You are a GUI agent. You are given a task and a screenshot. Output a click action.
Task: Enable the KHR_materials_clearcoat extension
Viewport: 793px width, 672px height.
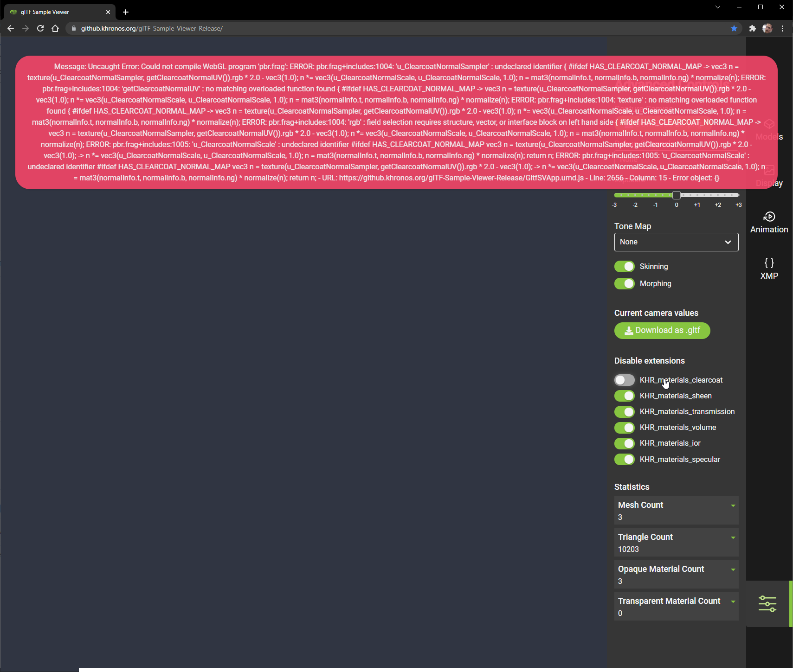point(624,380)
